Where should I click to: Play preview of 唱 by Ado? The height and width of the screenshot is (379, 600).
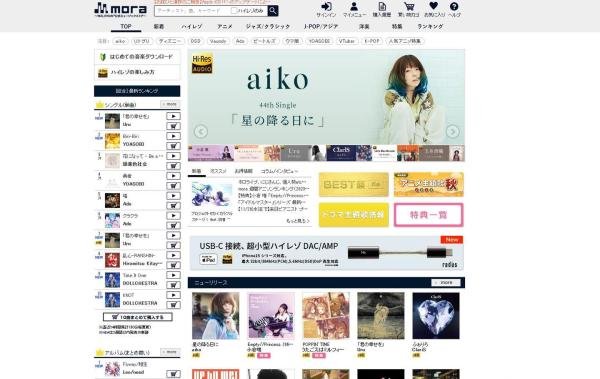coord(173,196)
